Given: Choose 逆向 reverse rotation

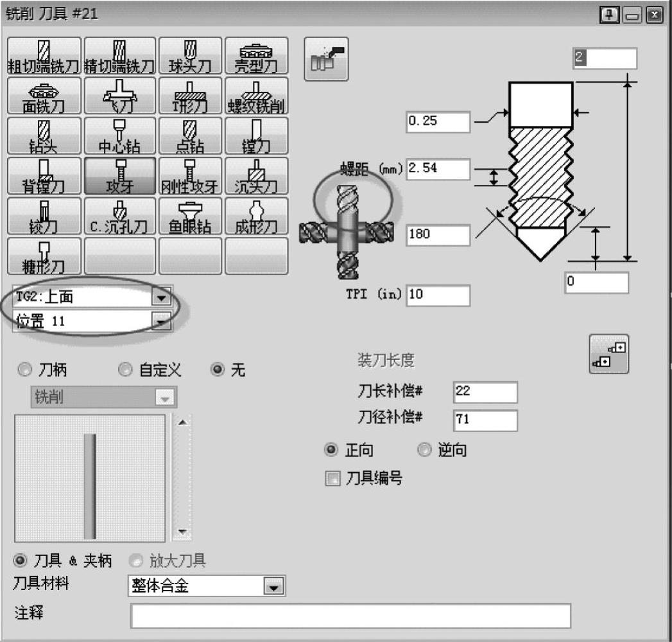Looking at the screenshot, I should [424, 449].
